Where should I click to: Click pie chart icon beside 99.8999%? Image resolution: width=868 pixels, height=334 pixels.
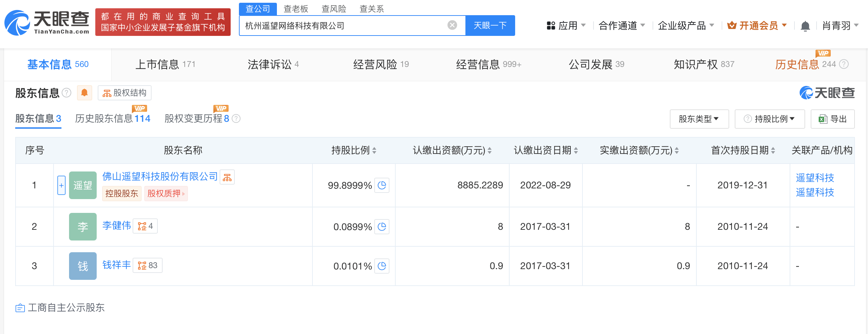pos(382,185)
